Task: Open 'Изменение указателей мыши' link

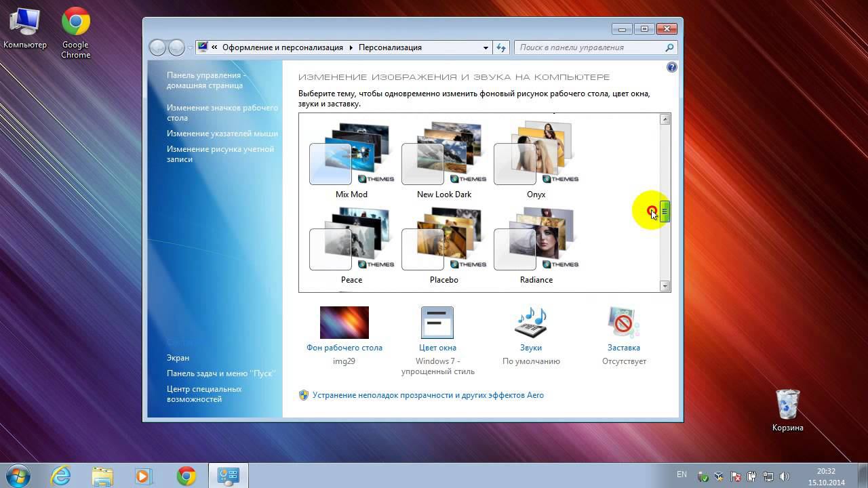Action: [222, 134]
